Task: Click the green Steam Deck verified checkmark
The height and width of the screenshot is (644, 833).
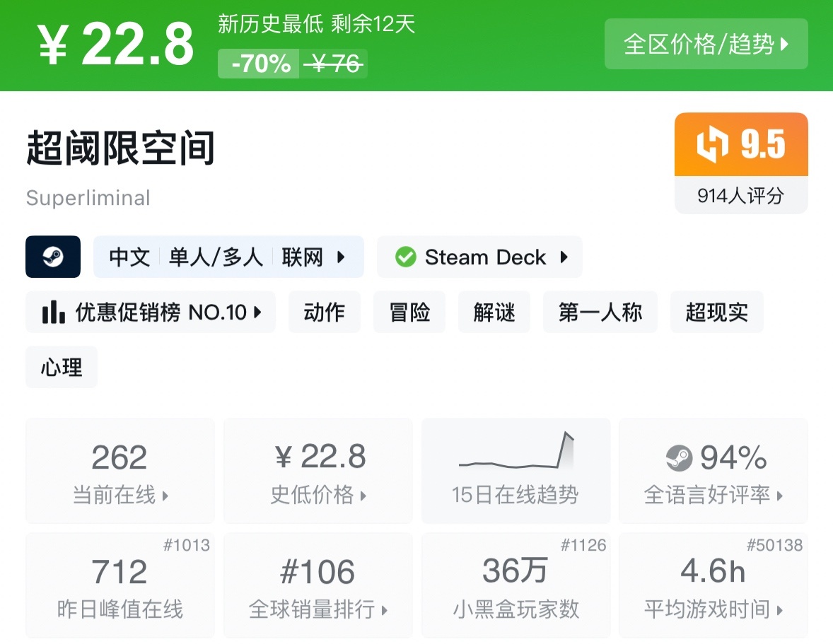Action: pos(405,257)
